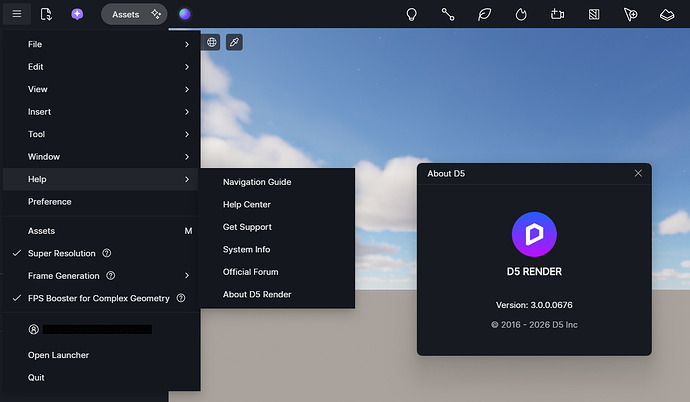Toggle FPS Booster for Complex Geometry
This screenshot has width=690, height=402.
pos(98,298)
